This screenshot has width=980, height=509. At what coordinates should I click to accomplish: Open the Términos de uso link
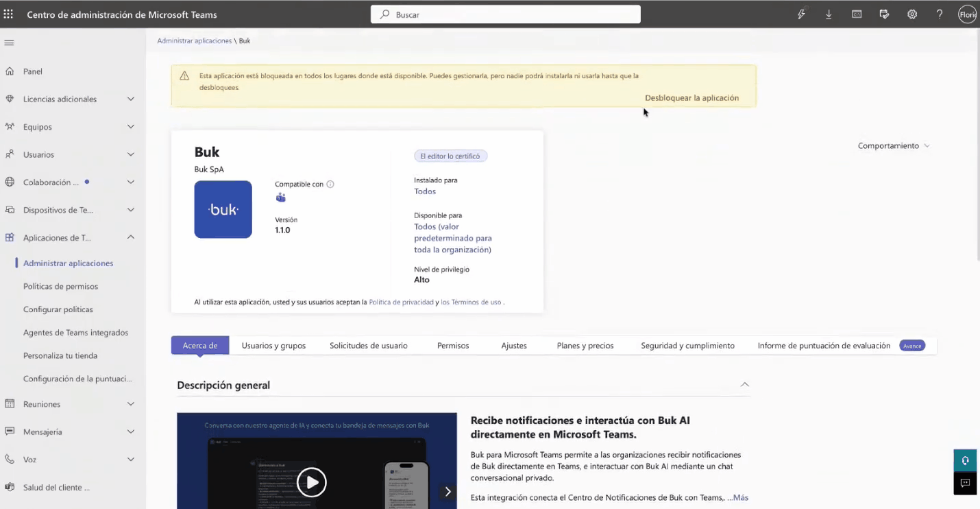(x=471, y=302)
